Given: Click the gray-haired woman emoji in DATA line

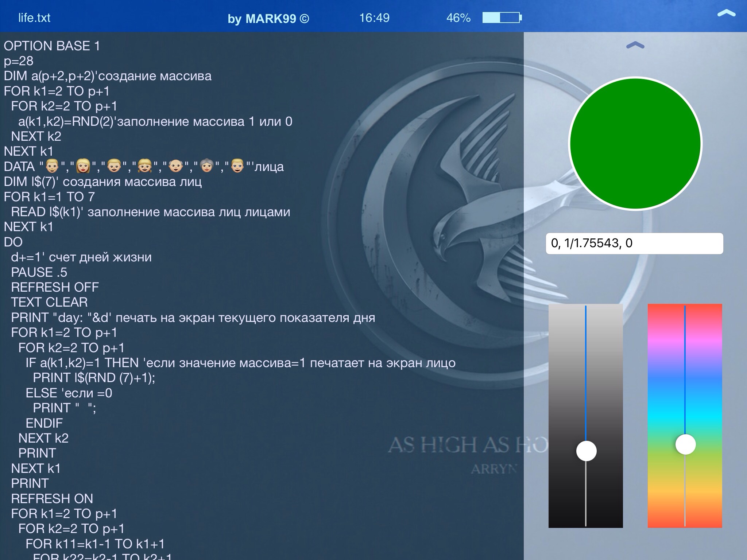Looking at the screenshot, I should [x=206, y=166].
